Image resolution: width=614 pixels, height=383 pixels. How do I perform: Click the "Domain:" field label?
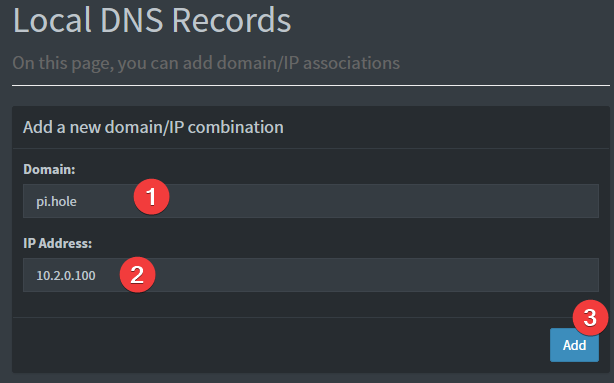pos(49,169)
